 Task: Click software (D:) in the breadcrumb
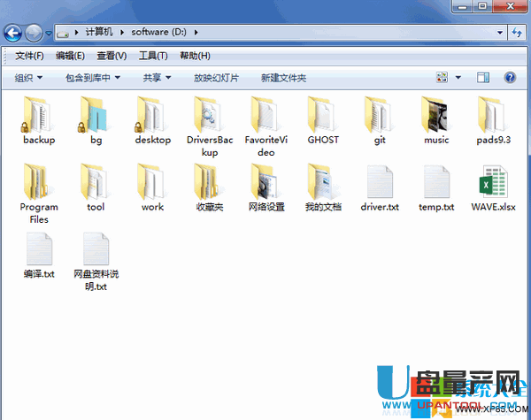click(158, 32)
